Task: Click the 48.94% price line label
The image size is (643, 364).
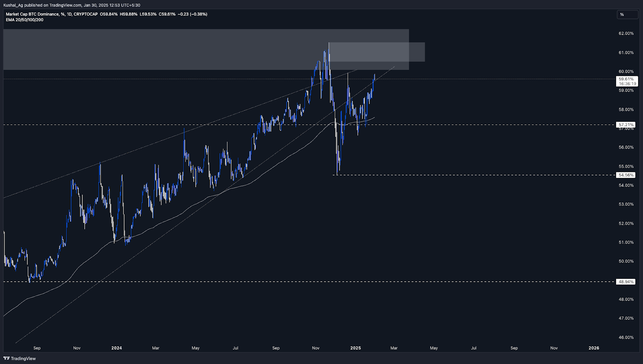Action: coord(626,282)
